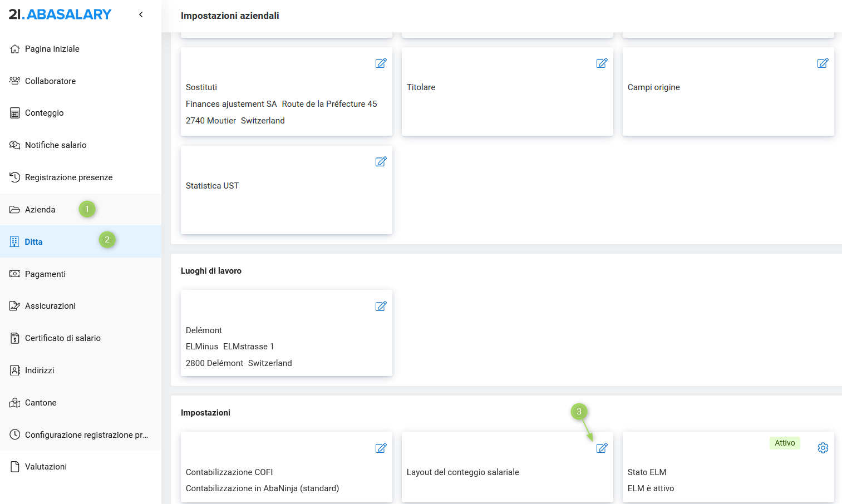
Task: Collapse the sidebar with chevron arrow
Action: click(x=141, y=14)
